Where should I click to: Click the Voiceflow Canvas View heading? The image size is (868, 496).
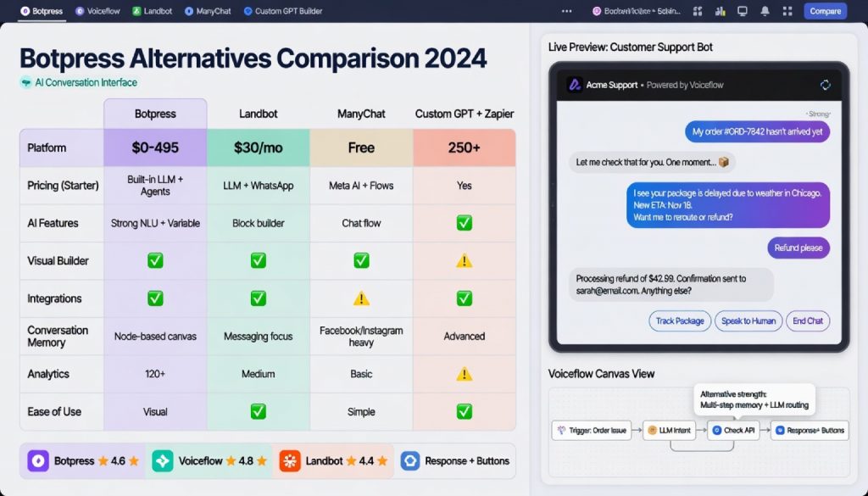point(601,374)
